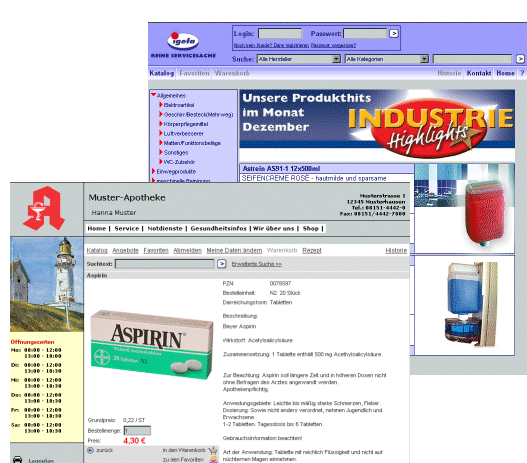Screen dimensions: 527x463
Task: Click the lighthouse painting image
Action: (x=47, y=284)
